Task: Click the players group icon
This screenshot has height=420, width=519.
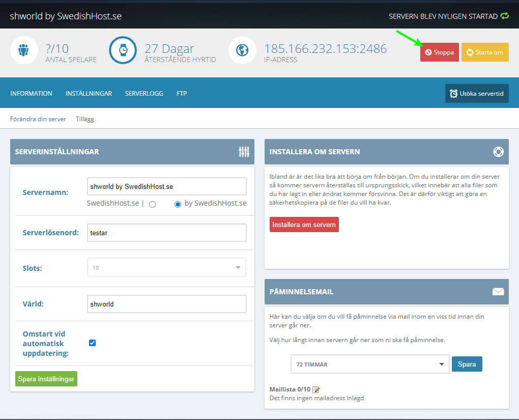Action: tap(23, 50)
